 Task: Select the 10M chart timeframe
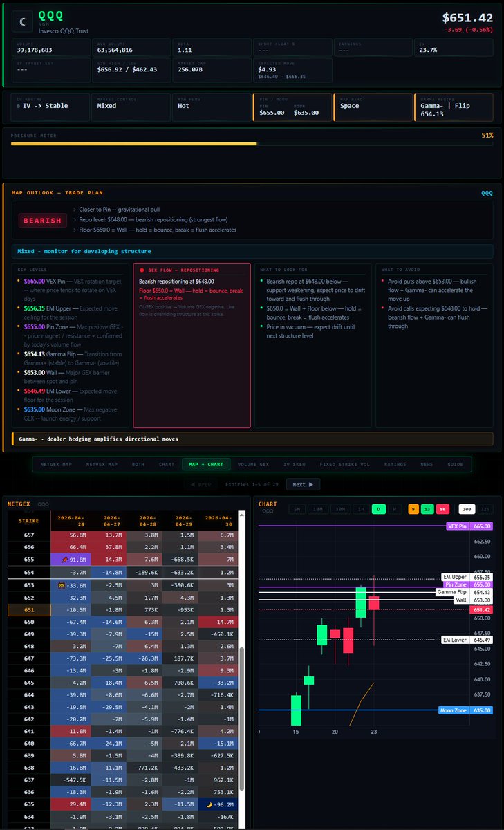[x=319, y=509]
